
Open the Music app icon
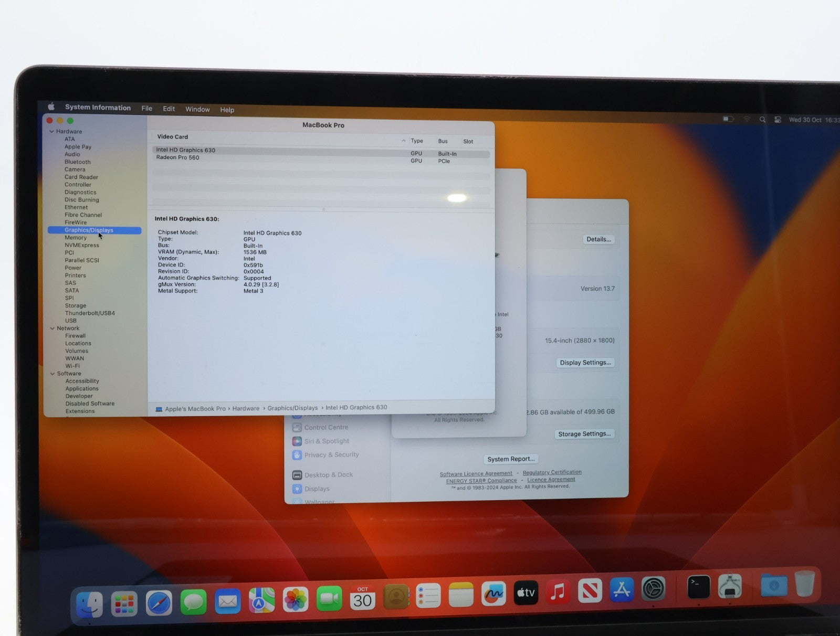(x=558, y=593)
